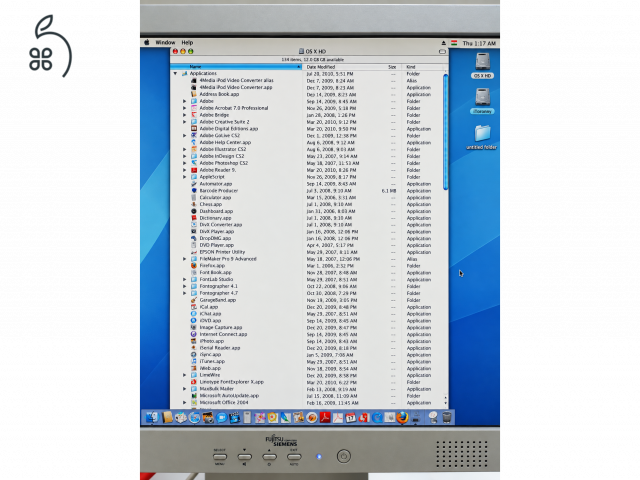Click Firefox.app file icon in list
This screenshot has height=480, width=640.
194,266
